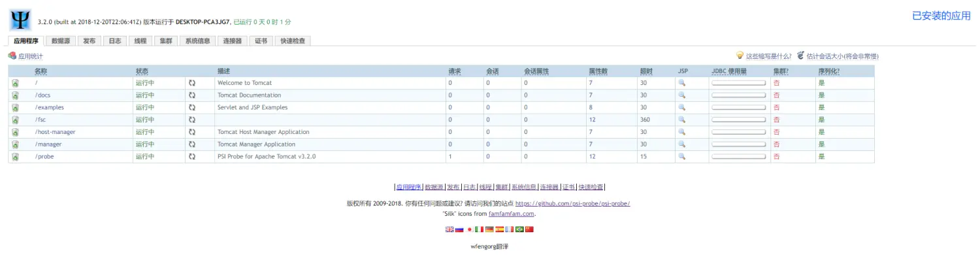Screen dimensions: 980x270
Task: Click the French flag icon
Action: click(x=510, y=229)
